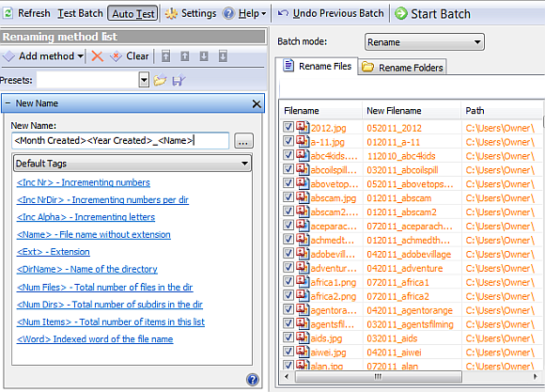Open the Batch mode Rename dropdown
The height and width of the screenshot is (392, 545).
point(424,42)
